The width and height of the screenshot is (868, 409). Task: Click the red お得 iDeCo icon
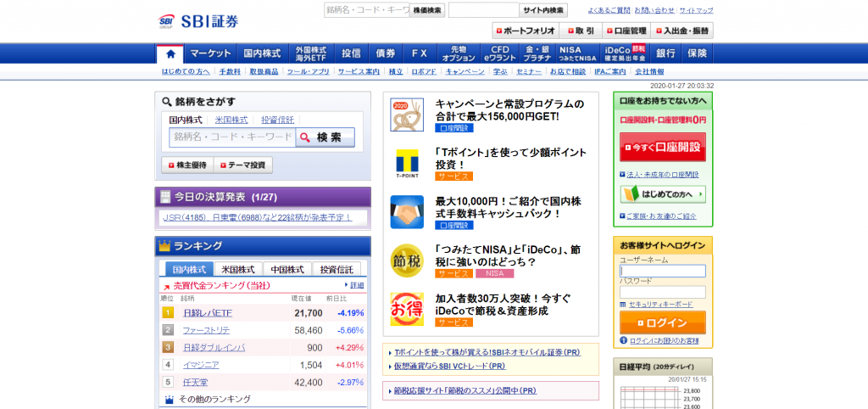tap(407, 309)
